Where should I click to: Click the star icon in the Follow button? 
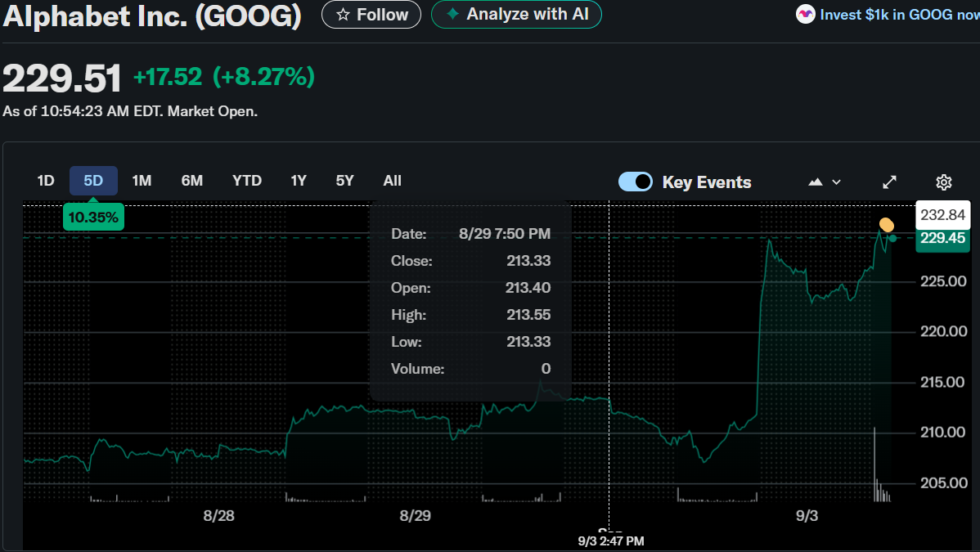click(343, 15)
